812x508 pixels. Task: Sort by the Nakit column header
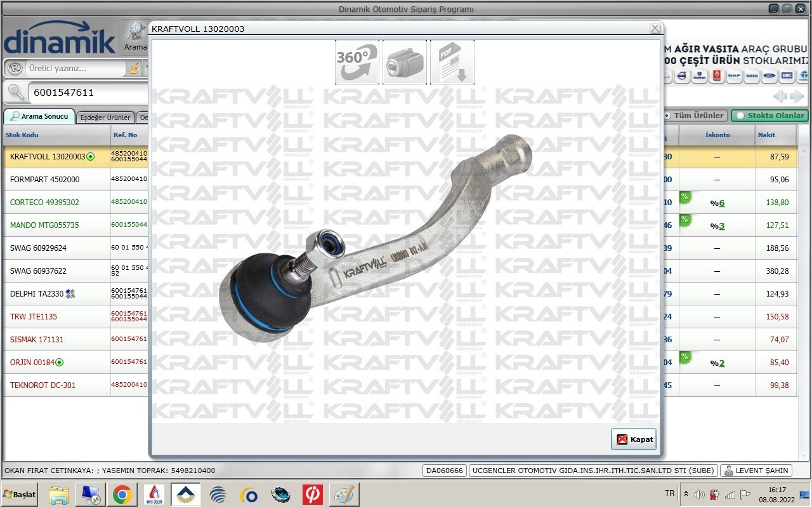775,135
